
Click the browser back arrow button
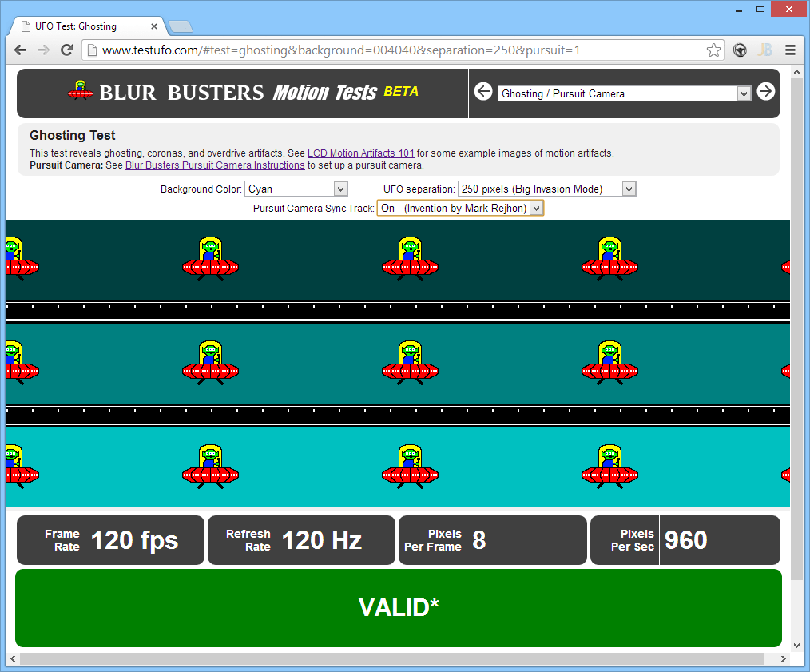(x=20, y=50)
